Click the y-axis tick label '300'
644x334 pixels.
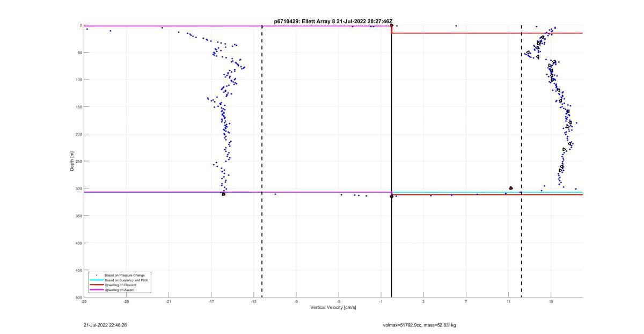(78, 188)
